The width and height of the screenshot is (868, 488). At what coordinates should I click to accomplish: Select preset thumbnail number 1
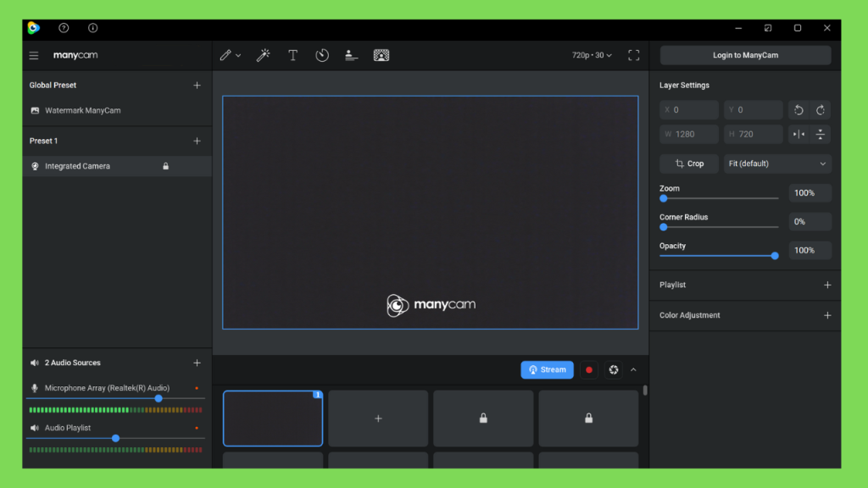[273, 419]
